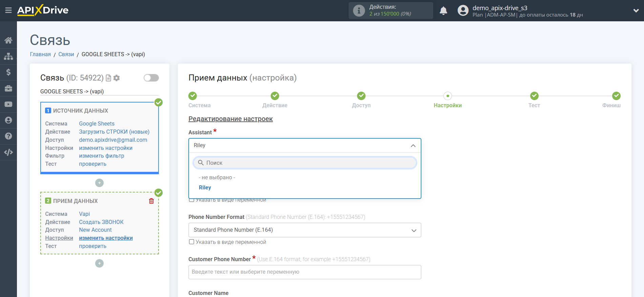644x297 pixels.
Task: Click the Customer Phone Number field
Action: click(305, 272)
